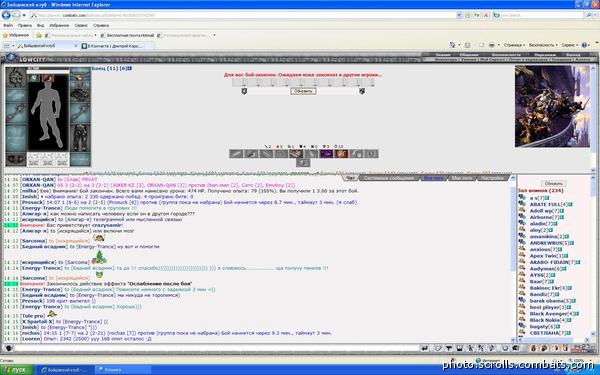Click the purple skill icon in the ability row

326,153
